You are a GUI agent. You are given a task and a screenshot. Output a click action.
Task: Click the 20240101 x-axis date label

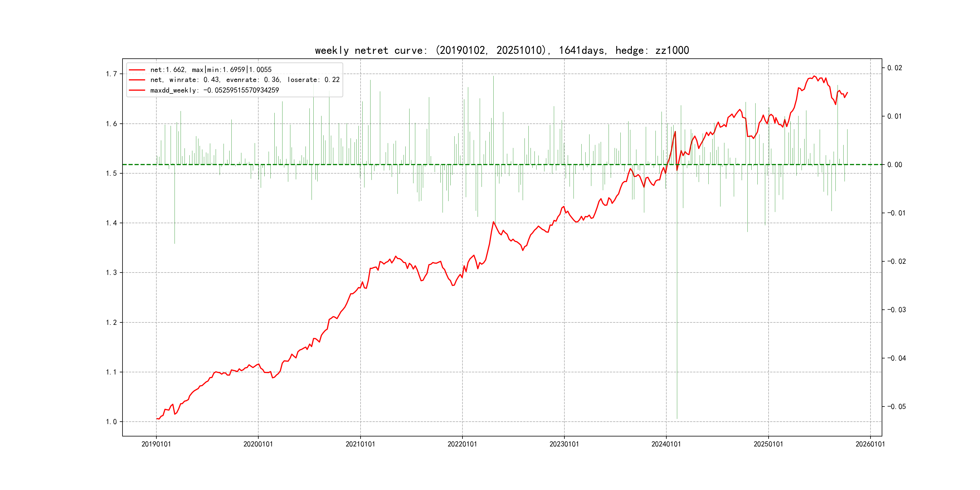666,444
